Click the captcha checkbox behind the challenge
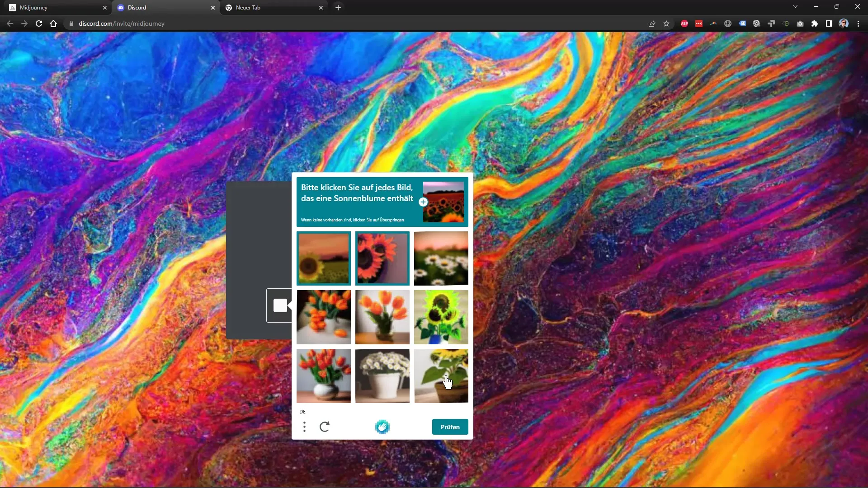 point(280,305)
